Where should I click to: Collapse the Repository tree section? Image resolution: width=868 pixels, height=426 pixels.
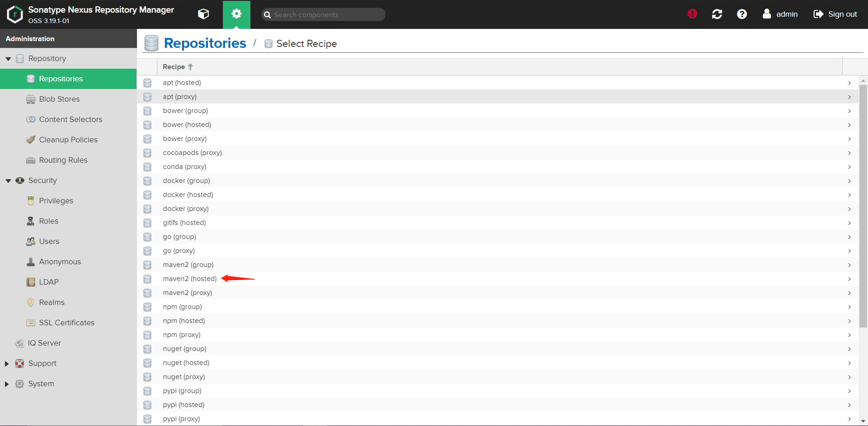8,59
